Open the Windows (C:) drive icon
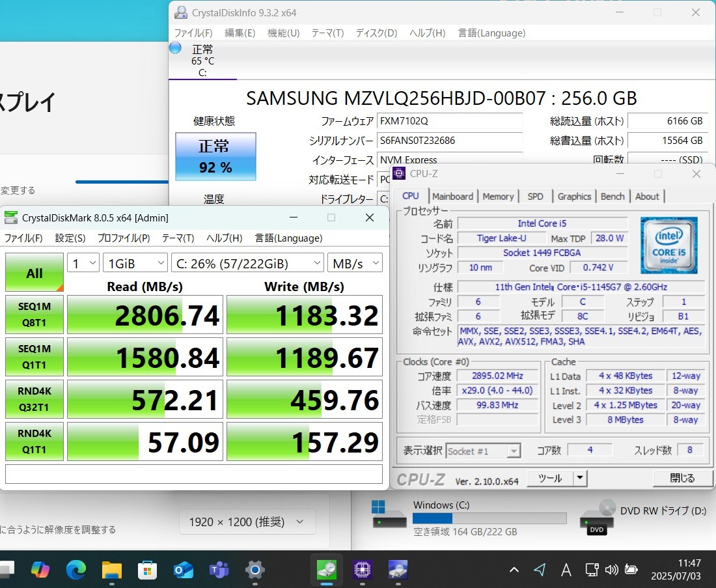The width and height of the screenshot is (716, 588). pyautogui.click(x=389, y=514)
